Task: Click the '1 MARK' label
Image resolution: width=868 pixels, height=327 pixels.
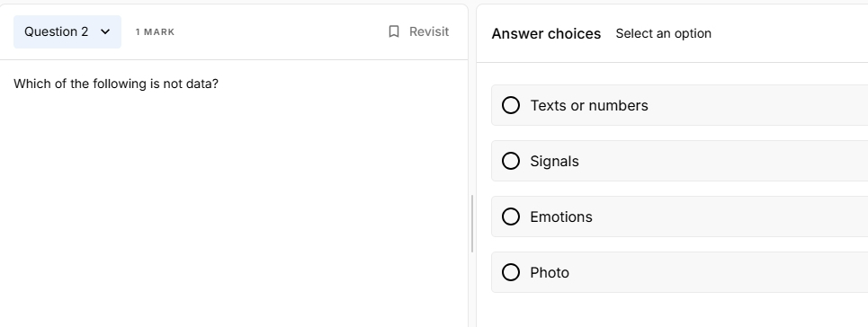Action: [155, 32]
